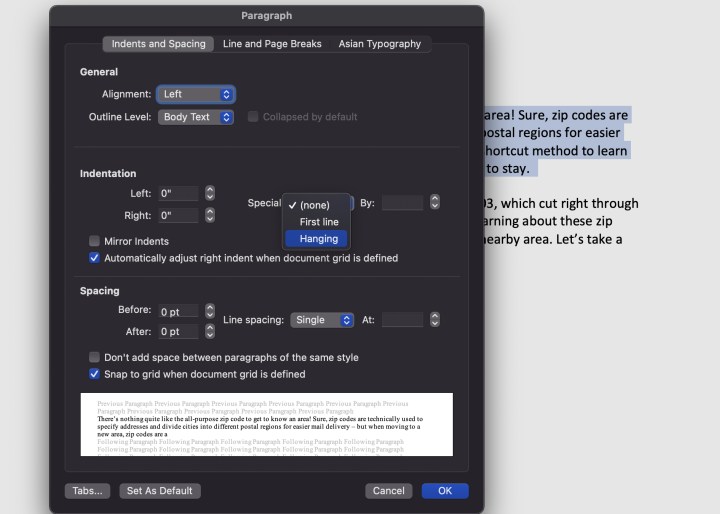Select (none) in the Special menu
This screenshot has width=720, height=514.
[x=316, y=205]
